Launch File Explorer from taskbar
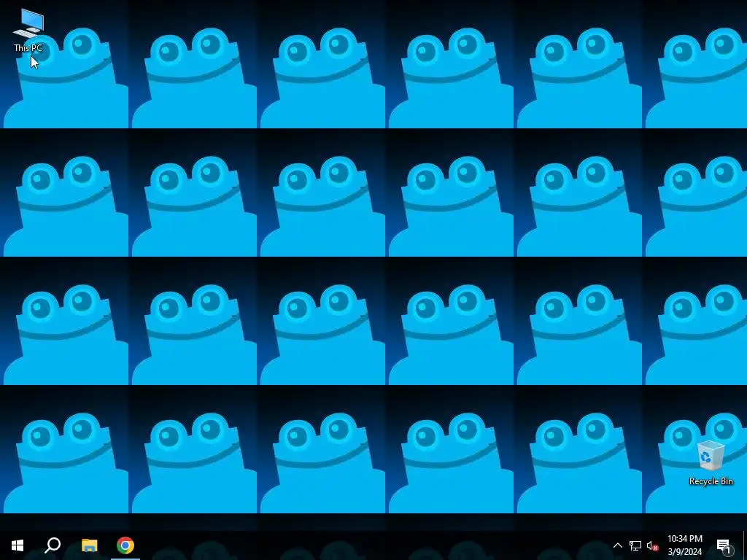747x560 pixels. [89, 545]
